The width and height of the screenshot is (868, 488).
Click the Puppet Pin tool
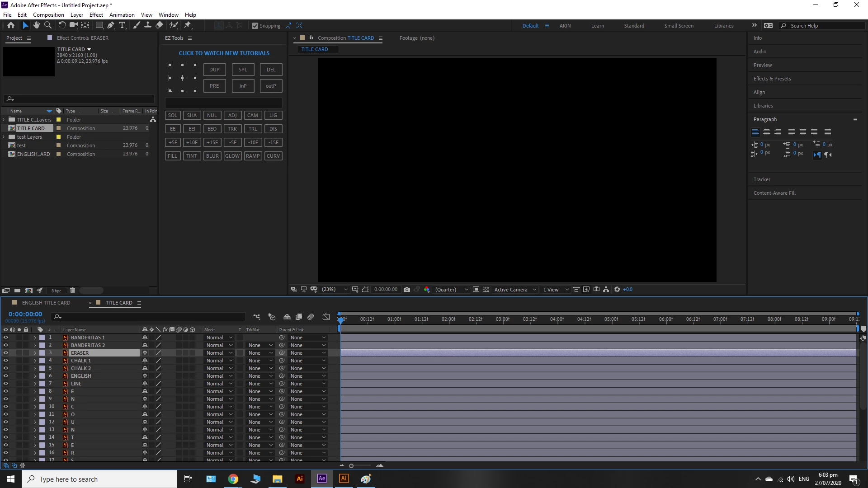tap(188, 25)
